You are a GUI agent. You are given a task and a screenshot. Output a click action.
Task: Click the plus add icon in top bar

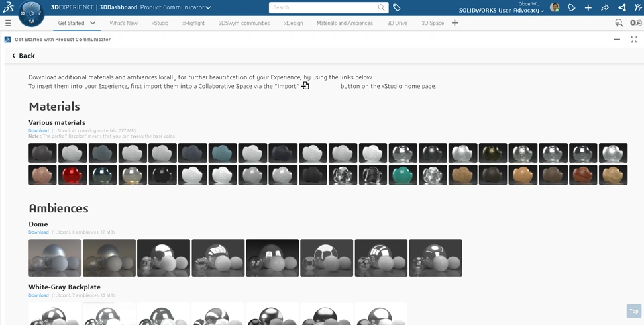(x=588, y=7)
